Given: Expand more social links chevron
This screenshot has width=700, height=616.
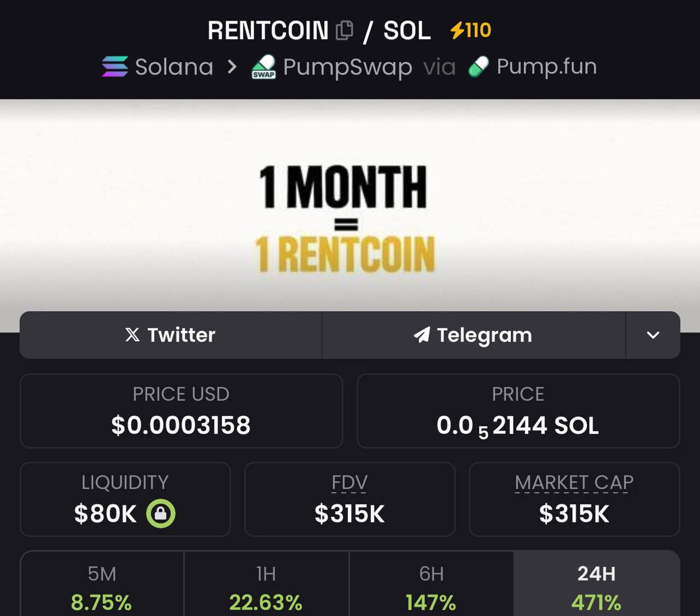Looking at the screenshot, I should (653, 335).
